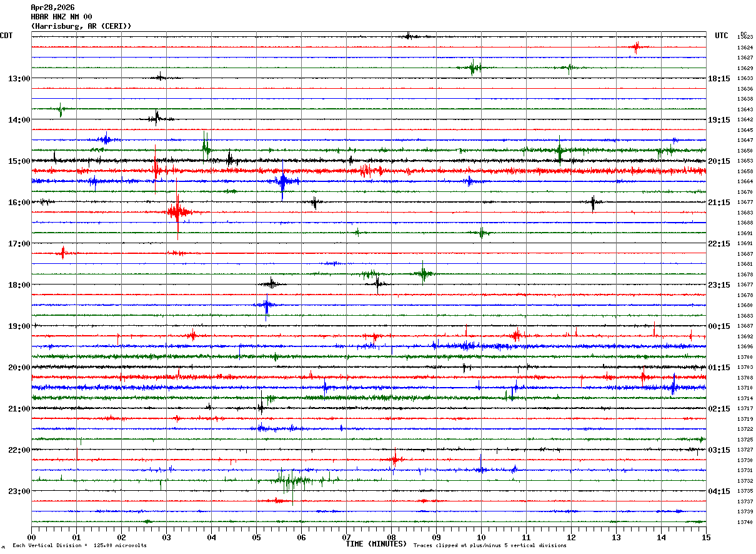
Task: Select the HBAR HNZ NM 00 station label
Action: [61, 17]
